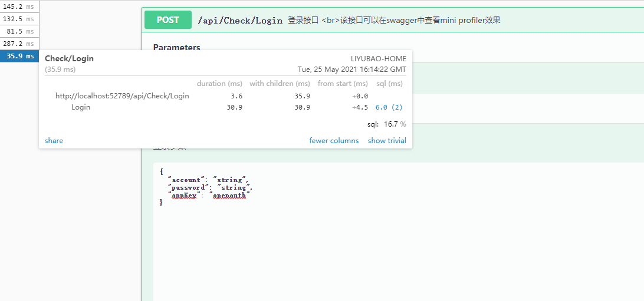The width and height of the screenshot is (644, 301).
Task: Open the 6.0 (2) SQL queries link
Action: pos(389,107)
